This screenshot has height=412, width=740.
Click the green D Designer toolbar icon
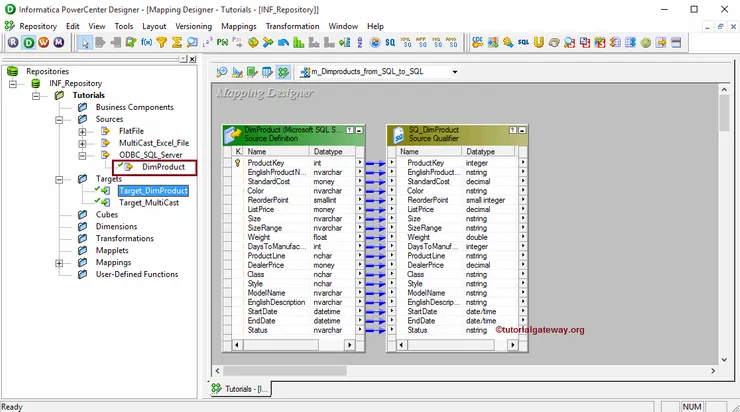coord(29,42)
